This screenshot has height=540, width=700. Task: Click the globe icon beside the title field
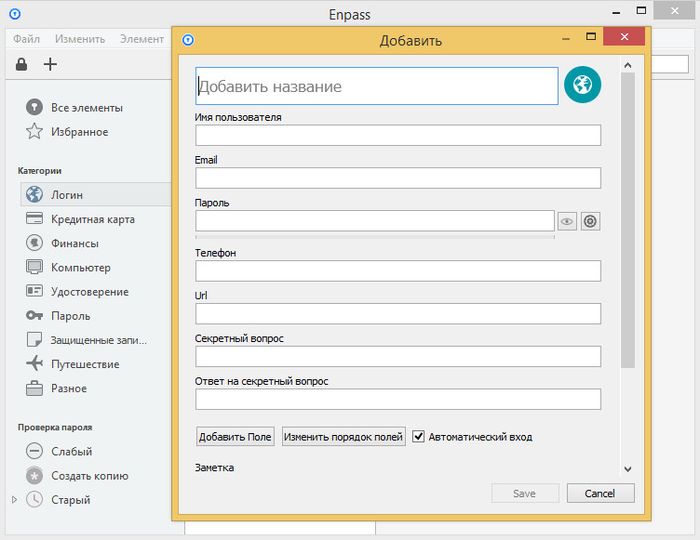tap(582, 85)
